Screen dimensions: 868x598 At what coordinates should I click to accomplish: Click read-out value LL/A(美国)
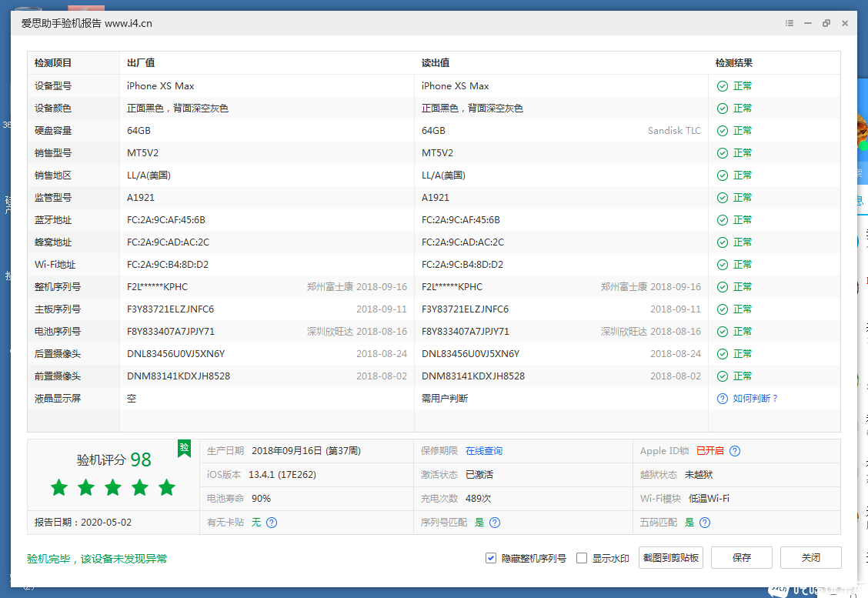443,175
